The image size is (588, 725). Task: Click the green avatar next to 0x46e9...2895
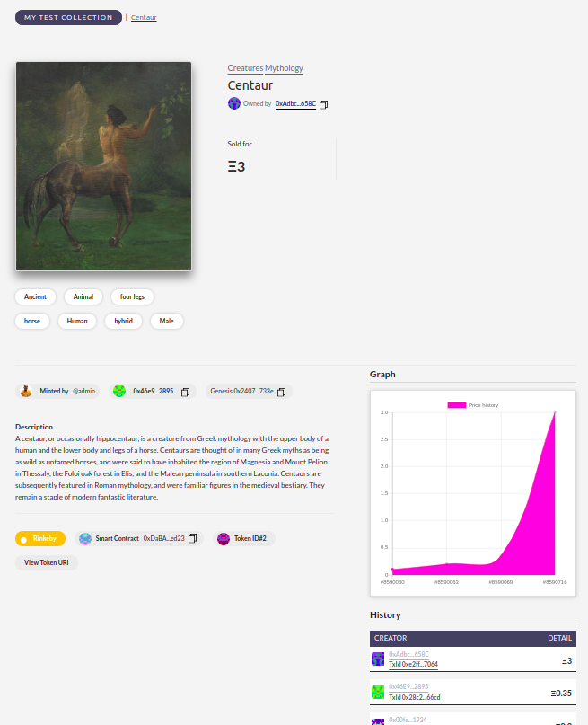(x=119, y=391)
